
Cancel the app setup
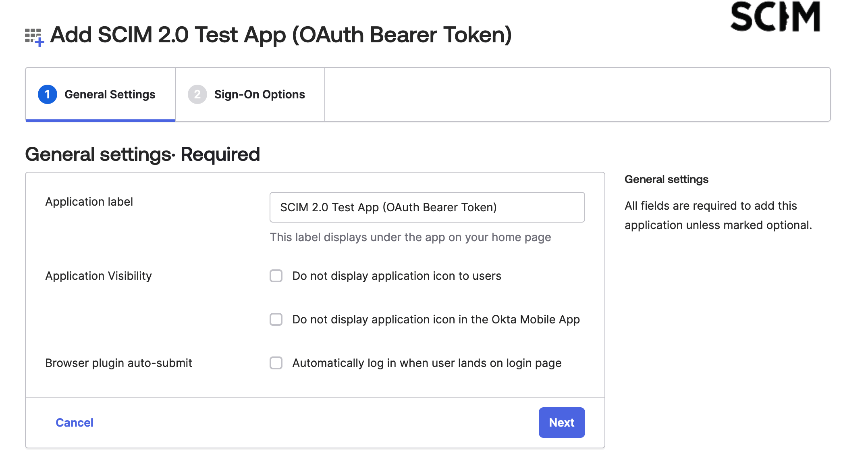(x=74, y=422)
